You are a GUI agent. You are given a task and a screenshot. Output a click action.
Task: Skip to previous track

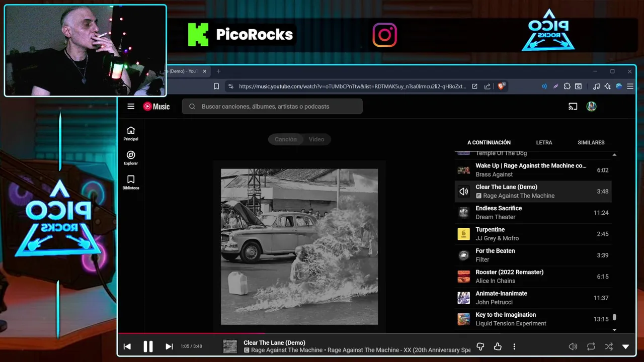(127, 346)
